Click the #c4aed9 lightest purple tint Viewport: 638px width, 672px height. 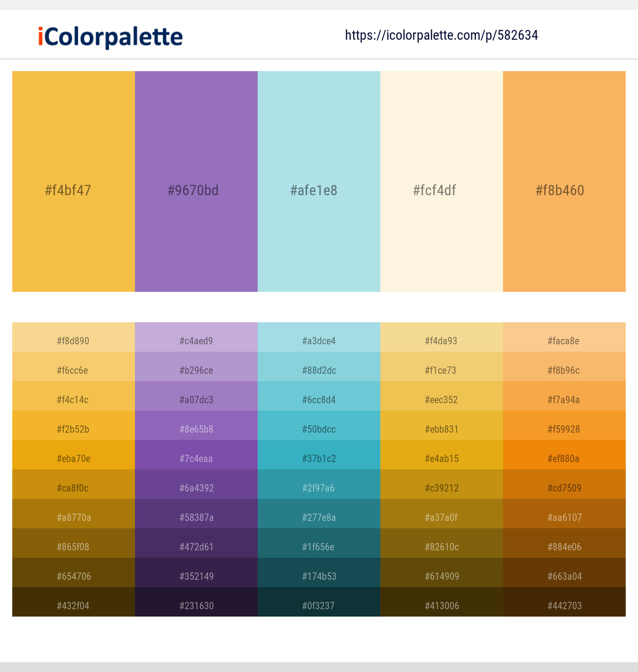196,337
